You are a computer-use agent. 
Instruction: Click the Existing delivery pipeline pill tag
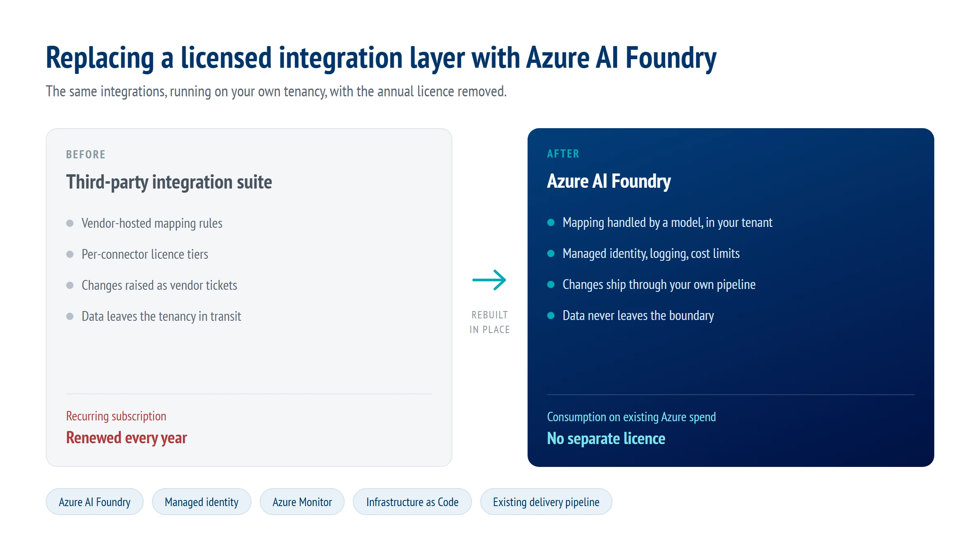(x=546, y=502)
